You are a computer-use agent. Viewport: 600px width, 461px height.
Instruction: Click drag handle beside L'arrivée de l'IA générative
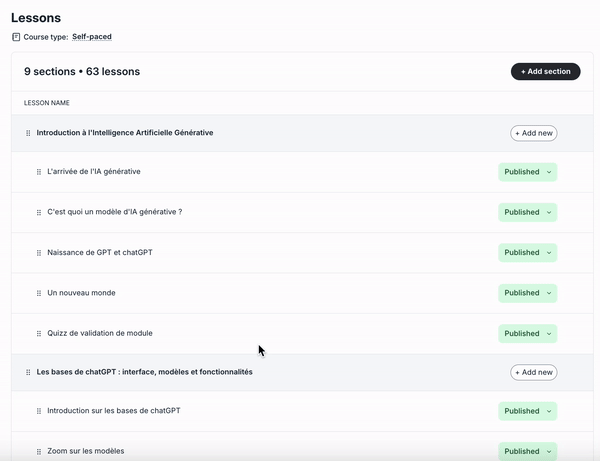[39, 172]
